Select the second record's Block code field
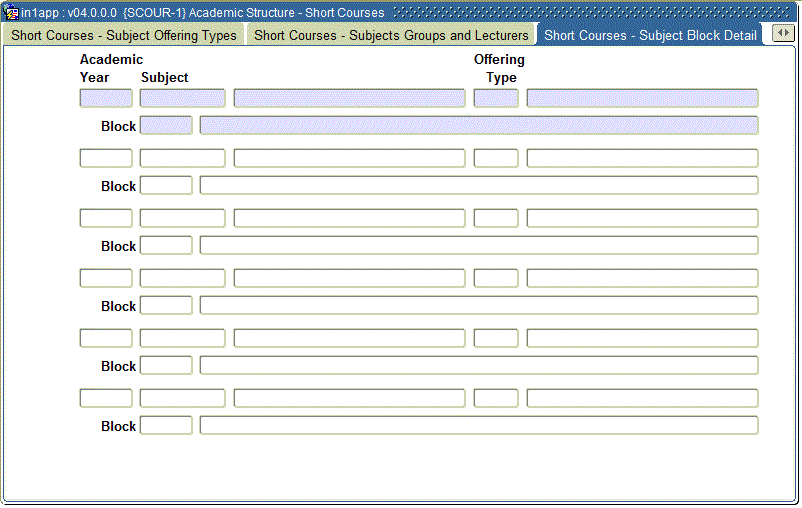This screenshot has width=802, height=508. tap(166, 186)
